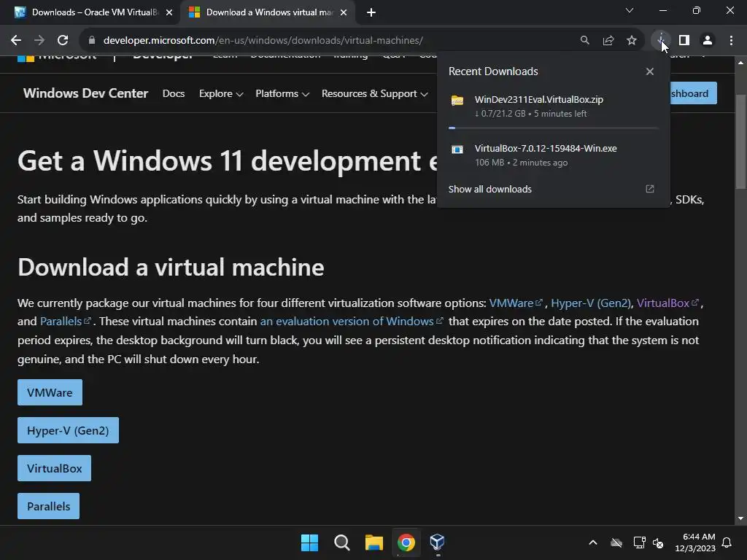Toggle Chrome downloads toolbar icon
The width and height of the screenshot is (747, 560).
pos(661,41)
